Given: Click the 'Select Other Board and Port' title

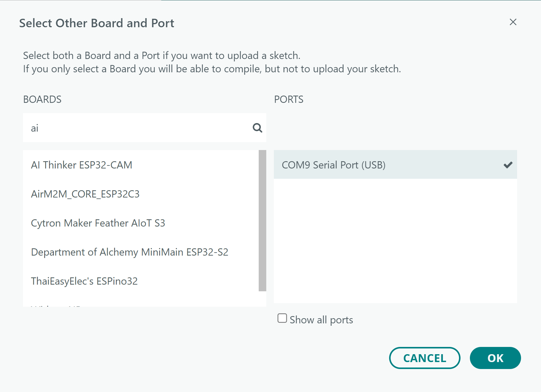Looking at the screenshot, I should 97,23.
